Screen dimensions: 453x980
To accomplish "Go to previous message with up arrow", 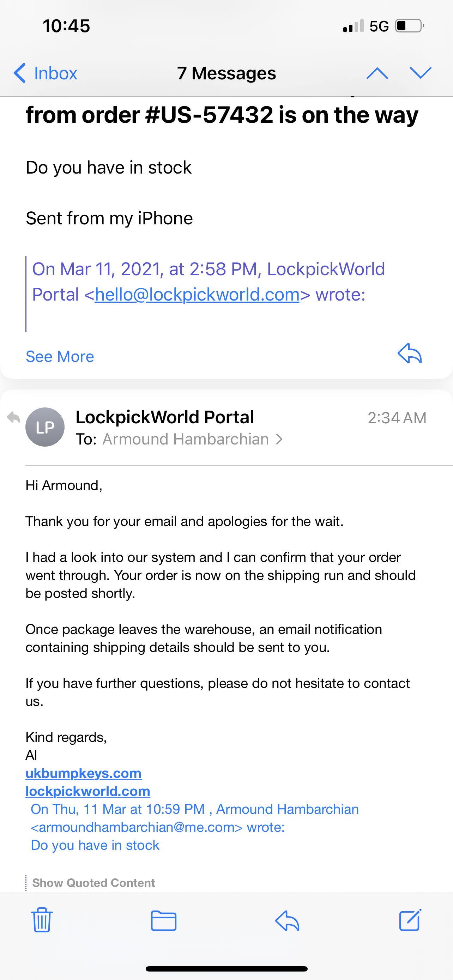I will click(377, 73).
